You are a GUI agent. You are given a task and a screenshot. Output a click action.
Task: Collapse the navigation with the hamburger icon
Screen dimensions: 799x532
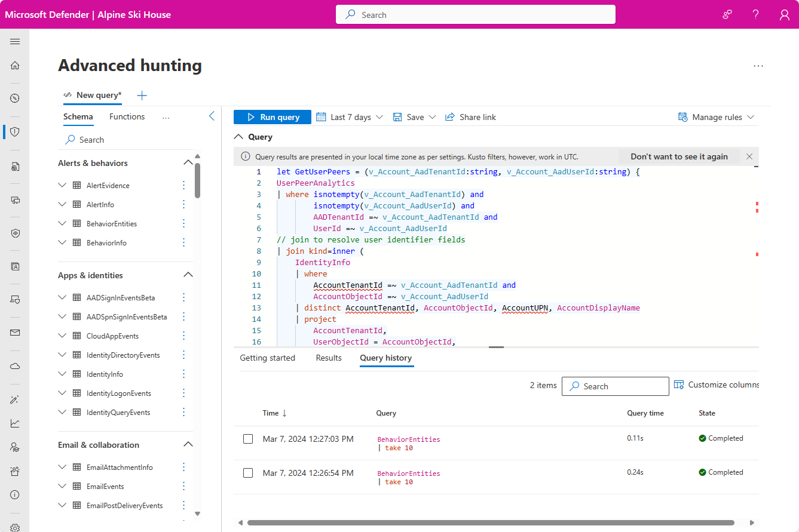pyautogui.click(x=14, y=41)
